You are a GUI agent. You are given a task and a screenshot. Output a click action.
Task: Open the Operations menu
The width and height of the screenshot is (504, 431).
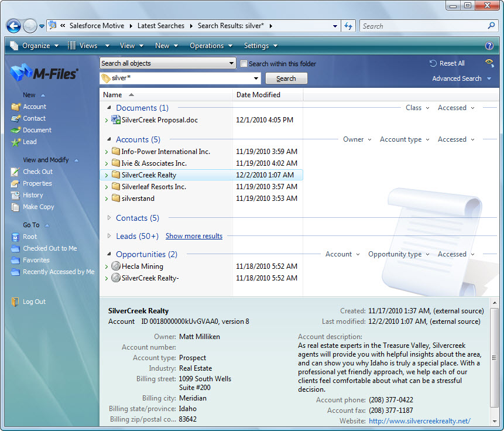click(x=211, y=46)
